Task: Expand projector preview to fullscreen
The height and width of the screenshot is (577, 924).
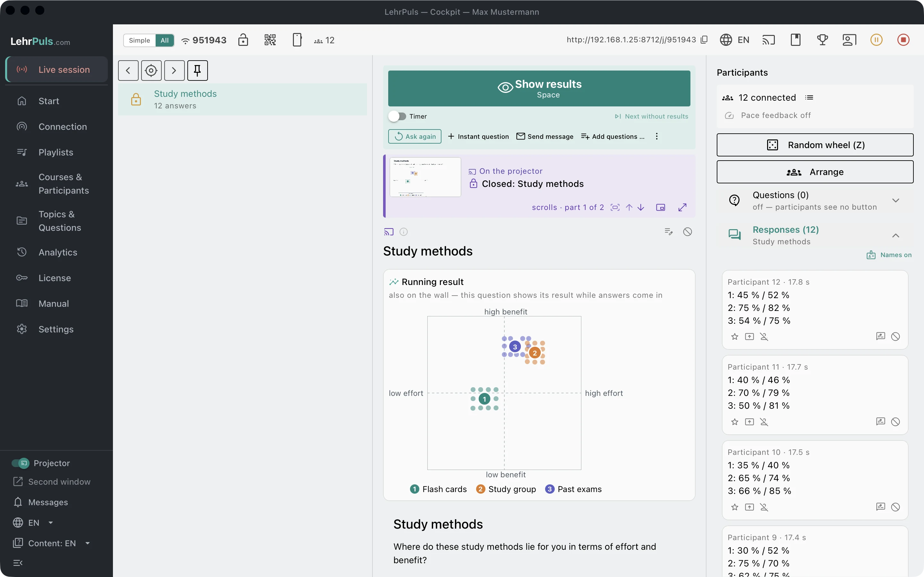Action: [x=682, y=207]
